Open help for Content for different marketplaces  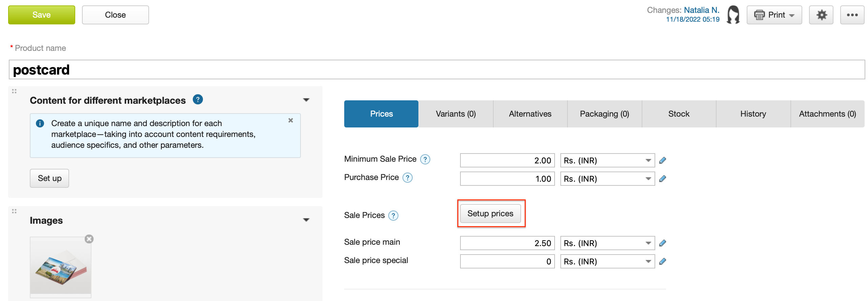[198, 100]
